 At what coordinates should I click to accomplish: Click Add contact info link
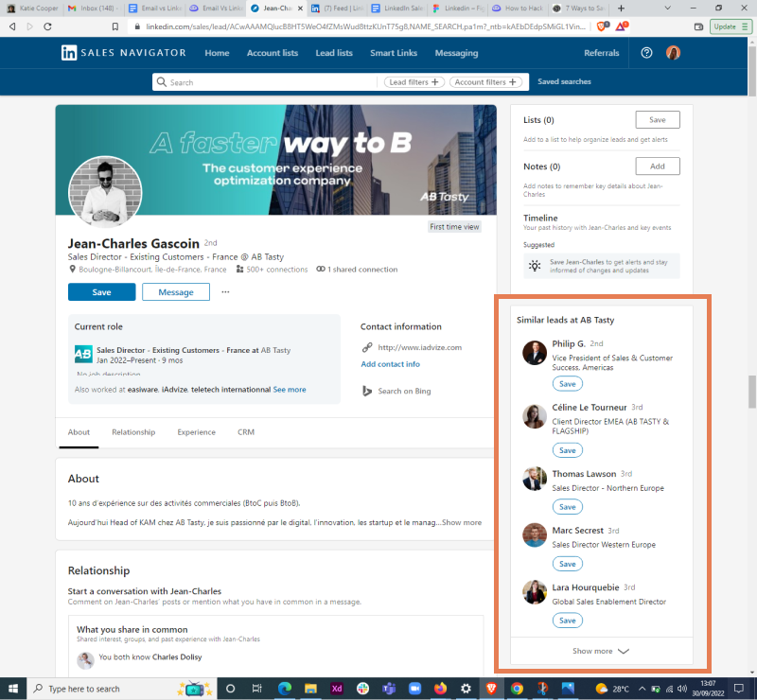coord(390,364)
